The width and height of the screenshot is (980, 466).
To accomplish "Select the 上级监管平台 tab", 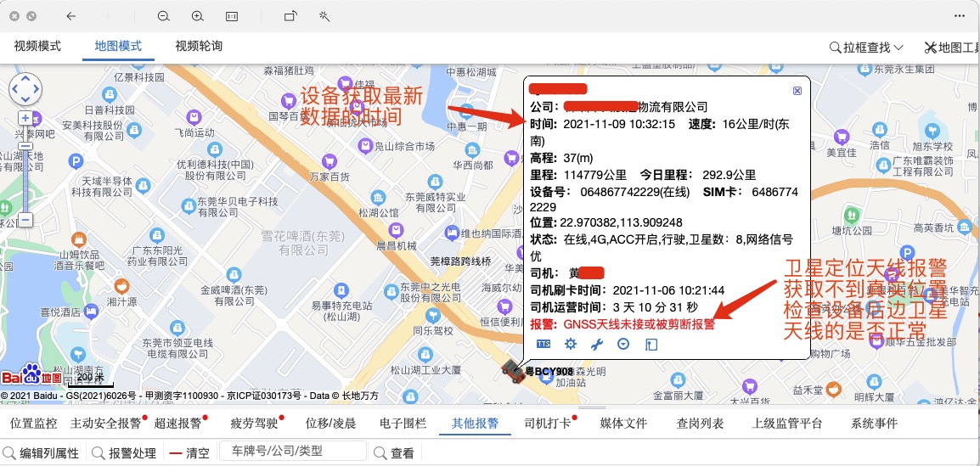I will 787,424.
